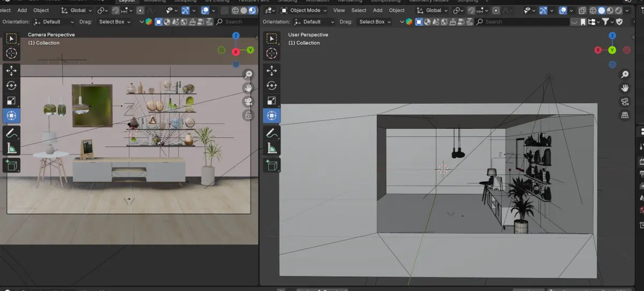Screen dimensions: 644x291
Task: Click the Search field in the right viewport header
Action: [522, 21]
